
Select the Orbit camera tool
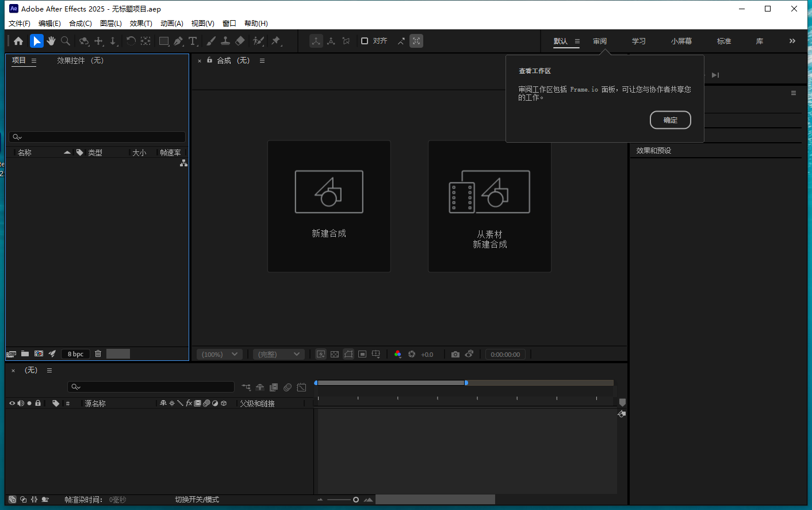(84, 41)
